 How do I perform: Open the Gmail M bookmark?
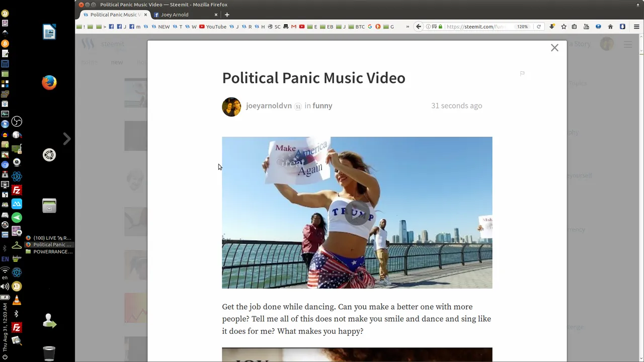[x=294, y=27]
